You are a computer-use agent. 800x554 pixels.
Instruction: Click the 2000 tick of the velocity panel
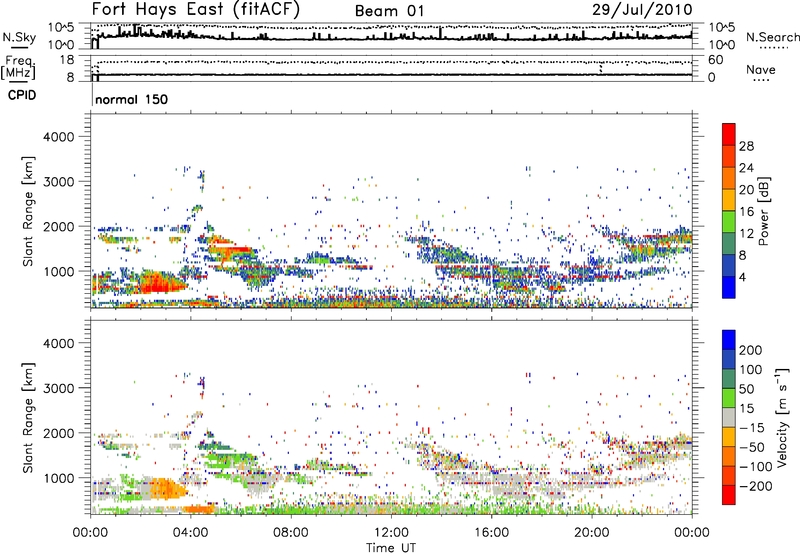coord(59,433)
